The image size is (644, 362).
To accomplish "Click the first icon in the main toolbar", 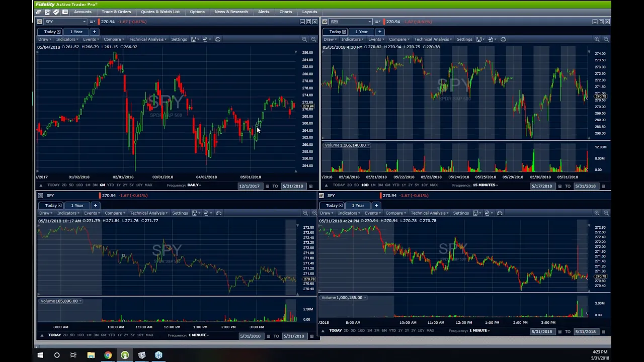I will point(38,12).
